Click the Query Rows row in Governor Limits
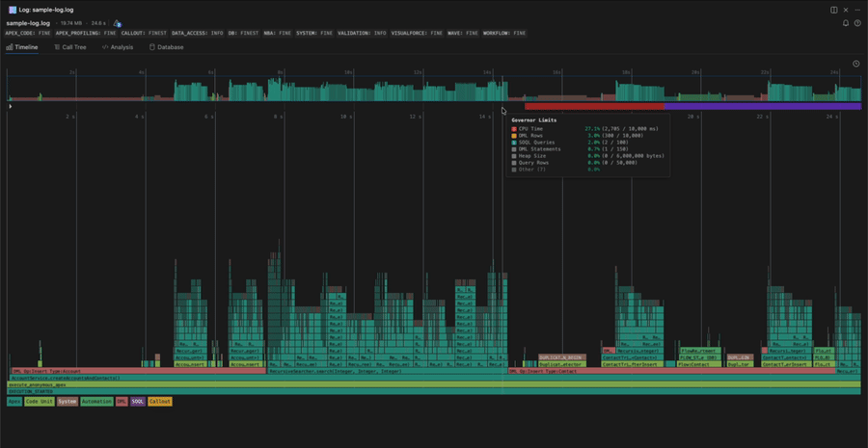The height and width of the screenshot is (448, 868). (588, 163)
